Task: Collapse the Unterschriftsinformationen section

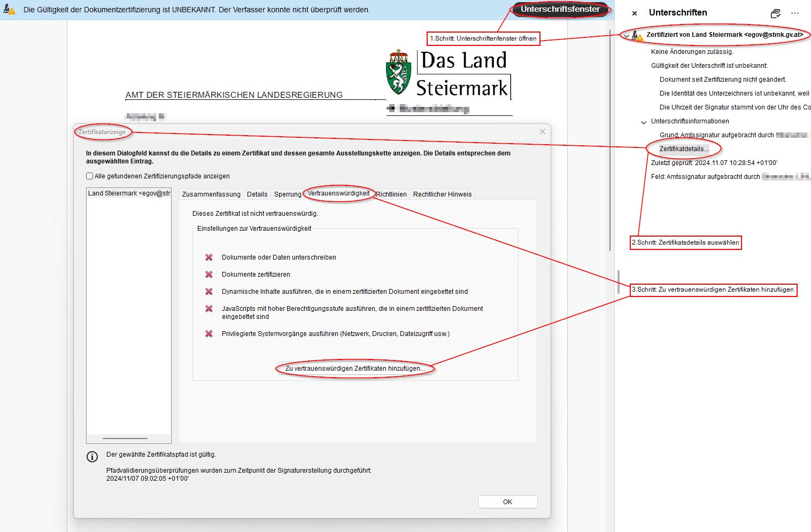Action: 644,122
